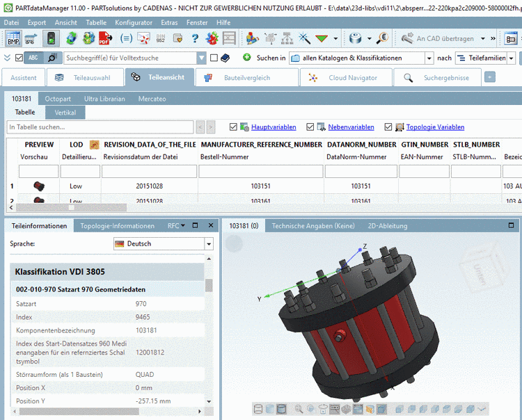Uncheck the Nebenvariablen checkbox
Viewport: 522px width, 420px height.
(310, 127)
